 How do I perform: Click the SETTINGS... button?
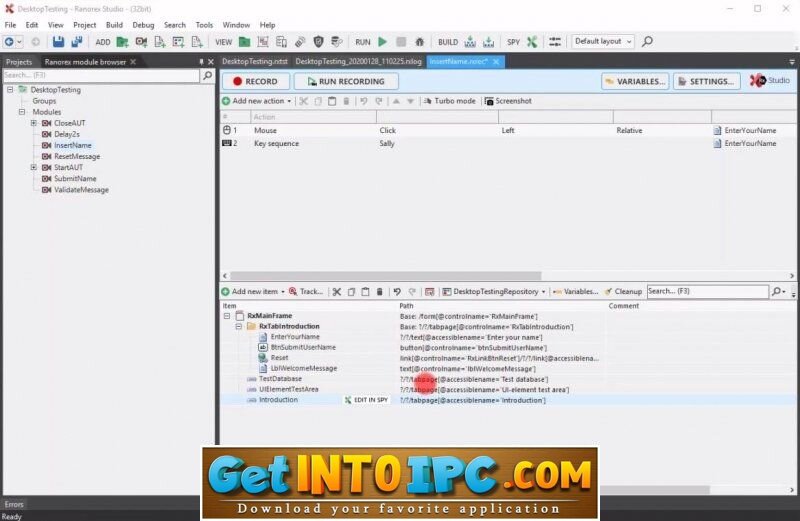pyautogui.click(x=707, y=81)
